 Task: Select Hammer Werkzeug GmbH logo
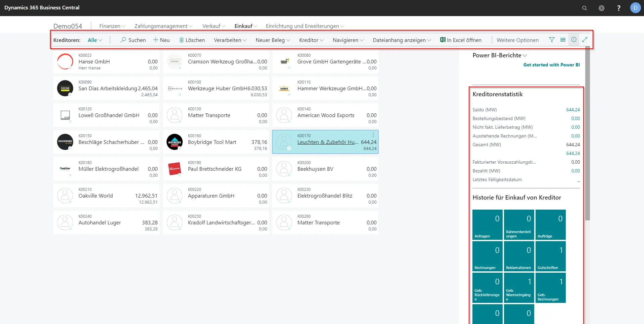[284, 88]
